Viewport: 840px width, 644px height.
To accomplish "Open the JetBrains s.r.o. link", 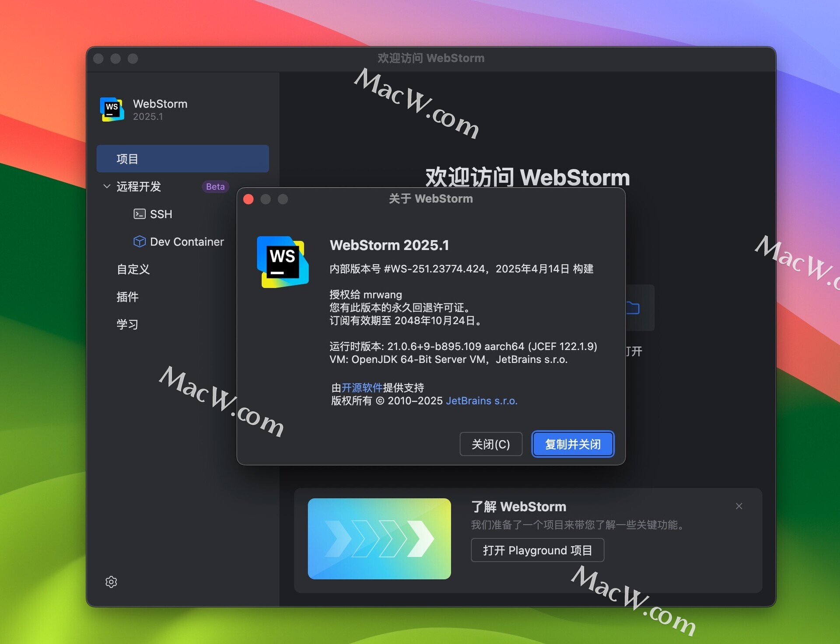I will point(482,401).
